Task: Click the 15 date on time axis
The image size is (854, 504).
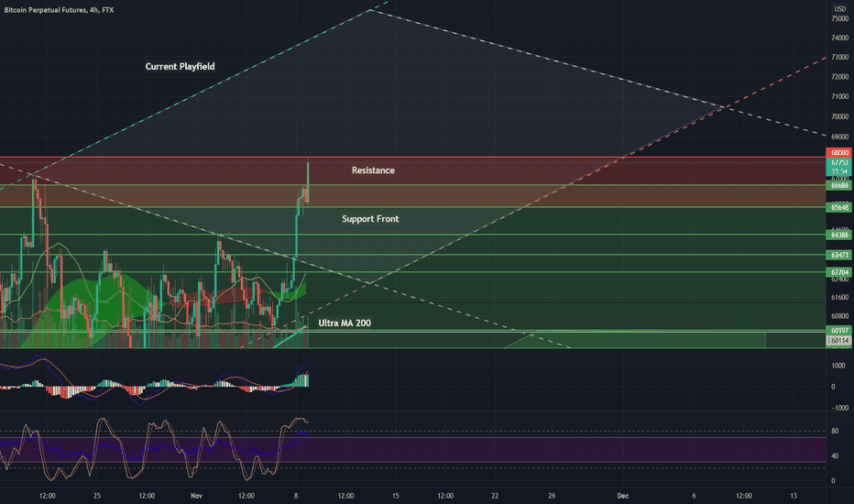Action: pos(396,496)
